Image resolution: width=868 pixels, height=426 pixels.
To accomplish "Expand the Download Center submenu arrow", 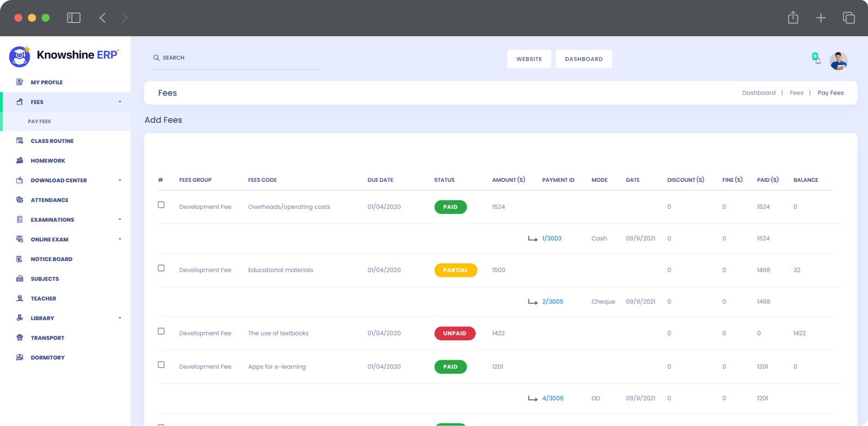I will click(120, 180).
